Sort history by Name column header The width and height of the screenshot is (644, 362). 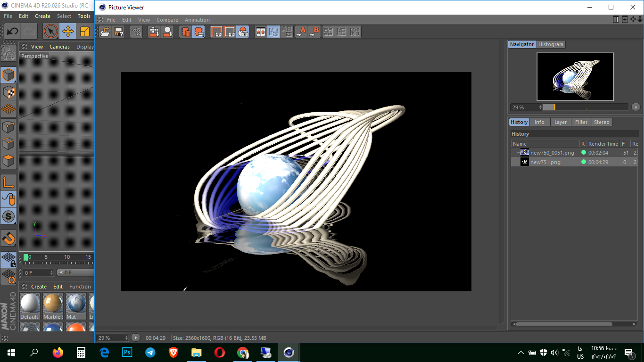pyautogui.click(x=545, y=144)
